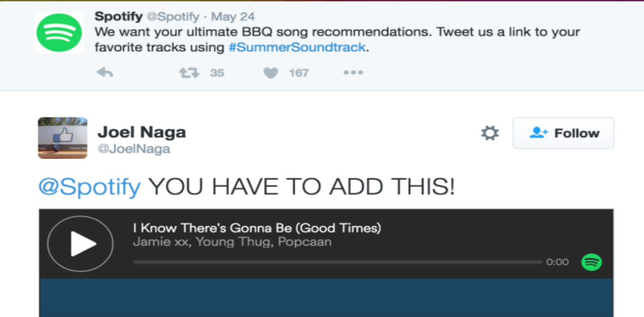
Task: Like the Spotify tweet with heart icon
Action: (271, 73)
